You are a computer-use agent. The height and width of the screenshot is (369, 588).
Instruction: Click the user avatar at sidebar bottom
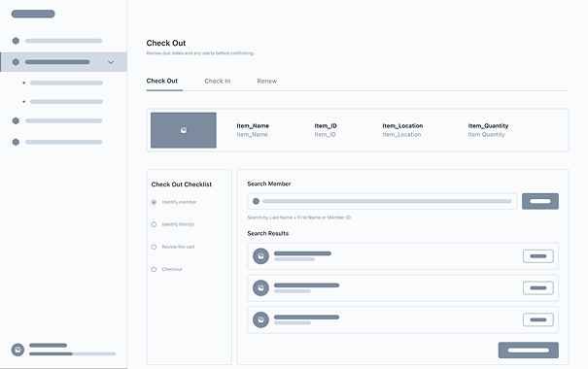[x=17, y=350]
